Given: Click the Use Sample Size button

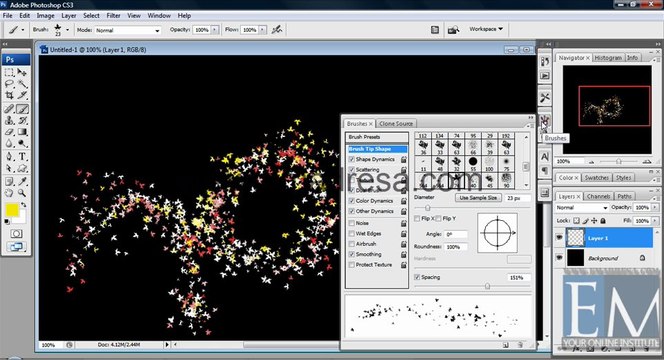Looking at the screenshot, I should (478, 198).
